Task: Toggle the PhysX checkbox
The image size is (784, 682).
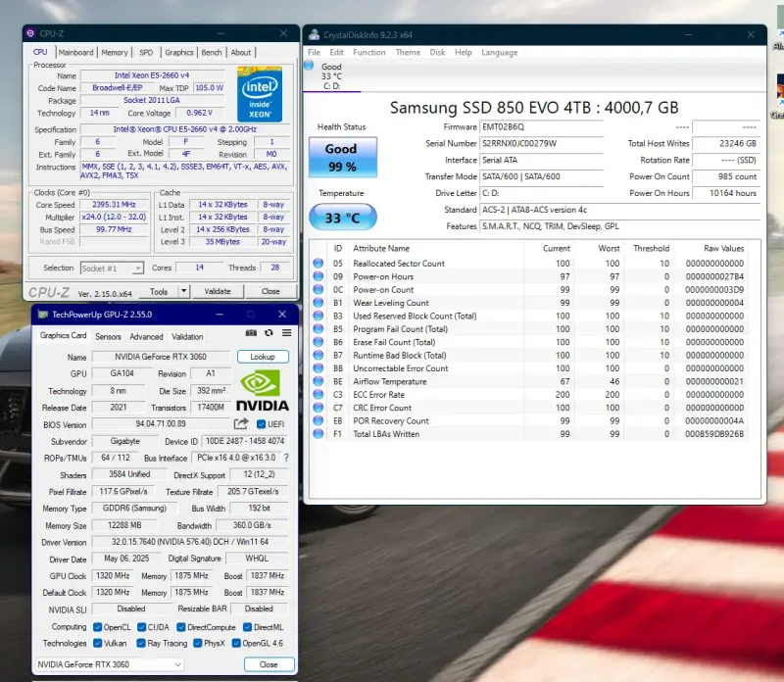Action: pyautogui.click(x=198, y=643)
